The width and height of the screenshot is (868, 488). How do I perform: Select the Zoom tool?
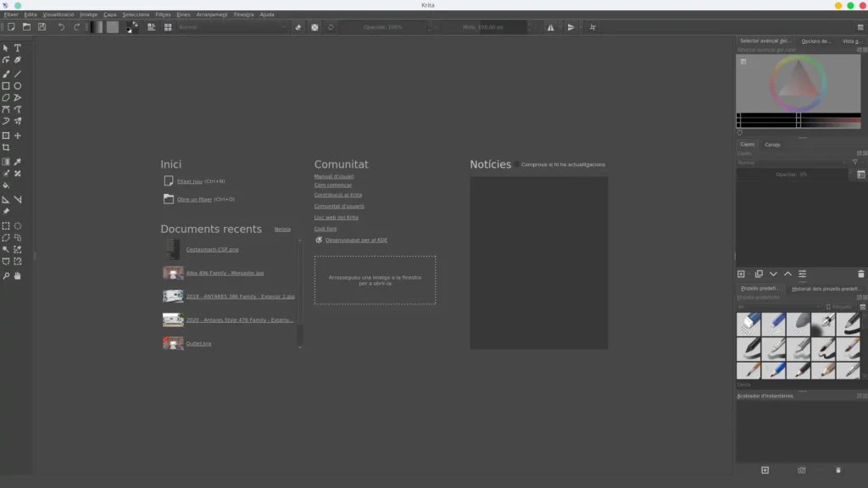[6, 275]
